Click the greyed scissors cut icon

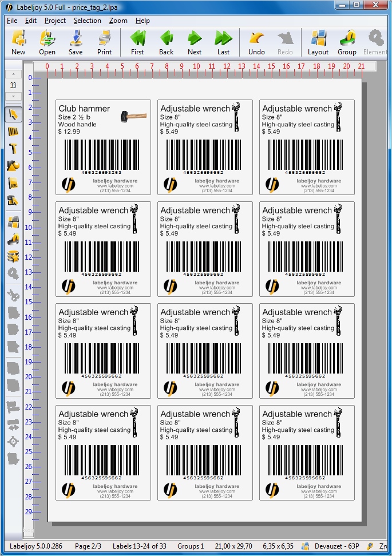[x=14, y=295]
